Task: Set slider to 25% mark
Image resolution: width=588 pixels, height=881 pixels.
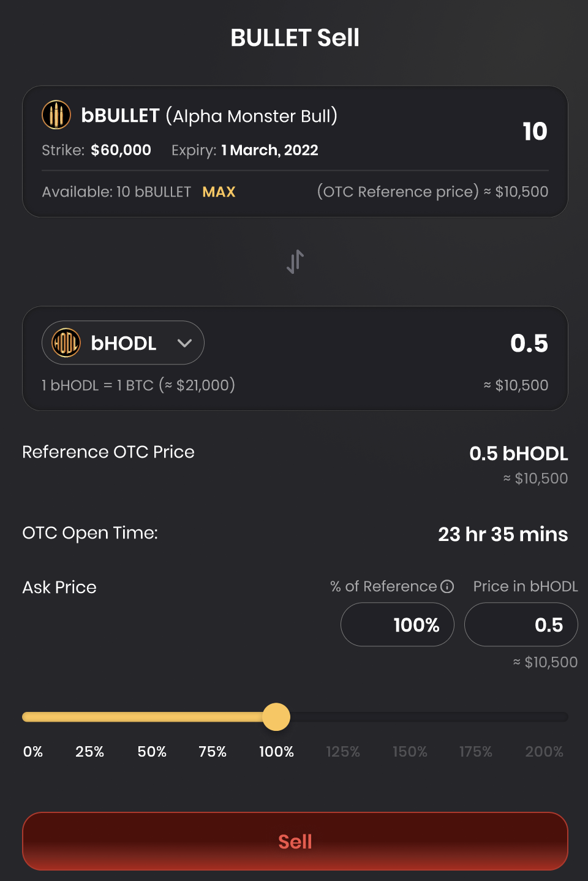Action: click(89, 752)
